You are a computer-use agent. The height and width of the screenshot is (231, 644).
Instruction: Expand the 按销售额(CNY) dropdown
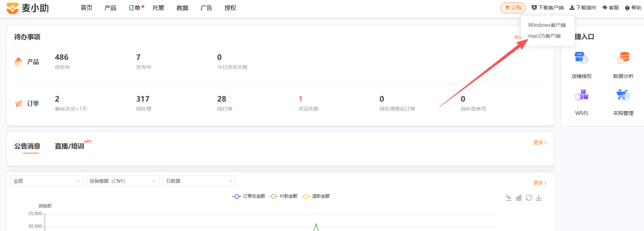(x=123, y=181)
